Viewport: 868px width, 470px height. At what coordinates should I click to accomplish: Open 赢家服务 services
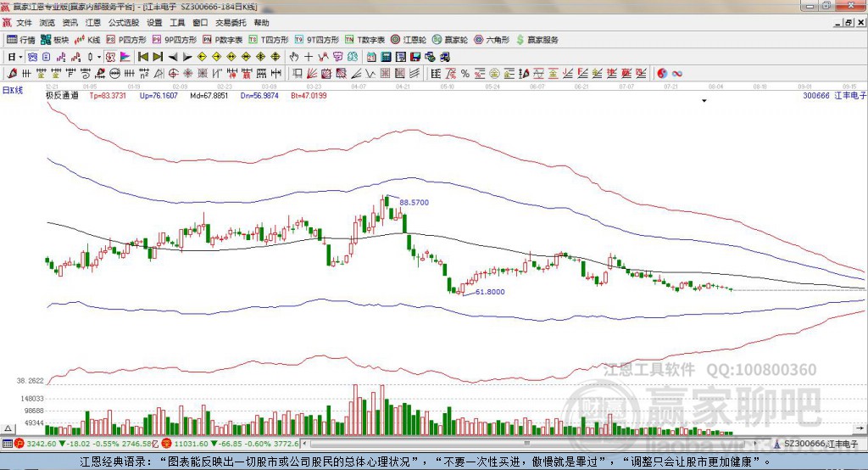pyautogui.click(x=537, y=40)
